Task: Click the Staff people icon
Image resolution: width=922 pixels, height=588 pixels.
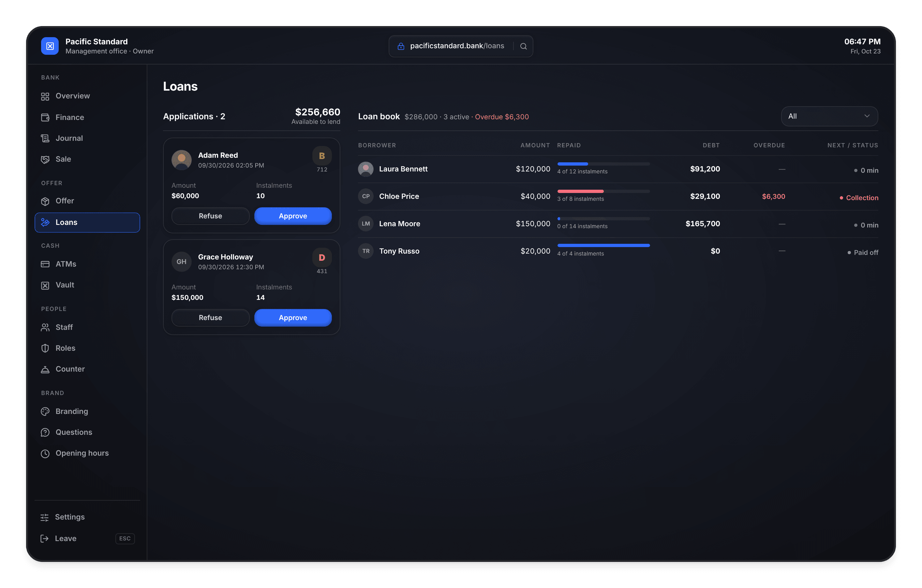Action: [x=45, y=327]
